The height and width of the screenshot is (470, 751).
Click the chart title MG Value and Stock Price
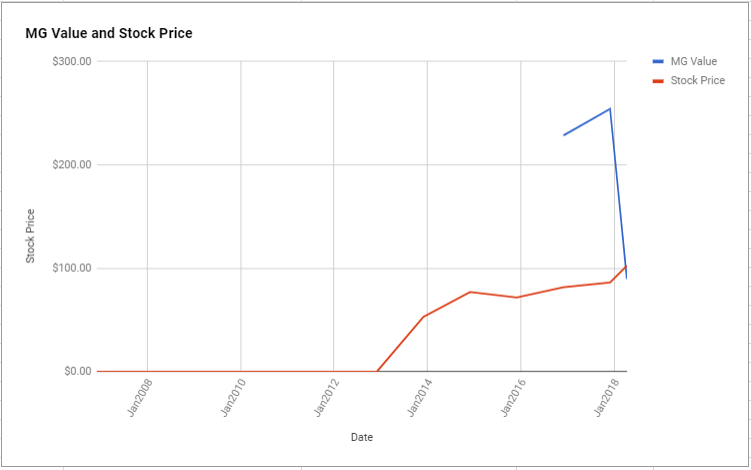(x=109, y=33)
